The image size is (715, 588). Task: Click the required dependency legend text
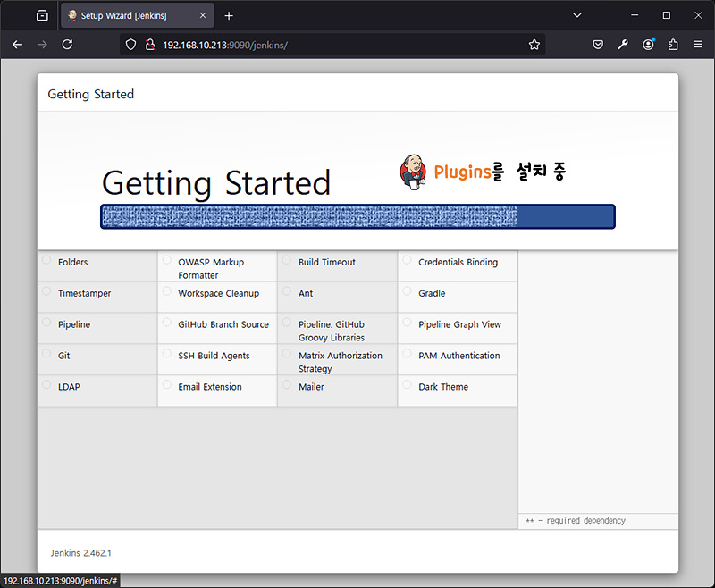click(576, 521)
